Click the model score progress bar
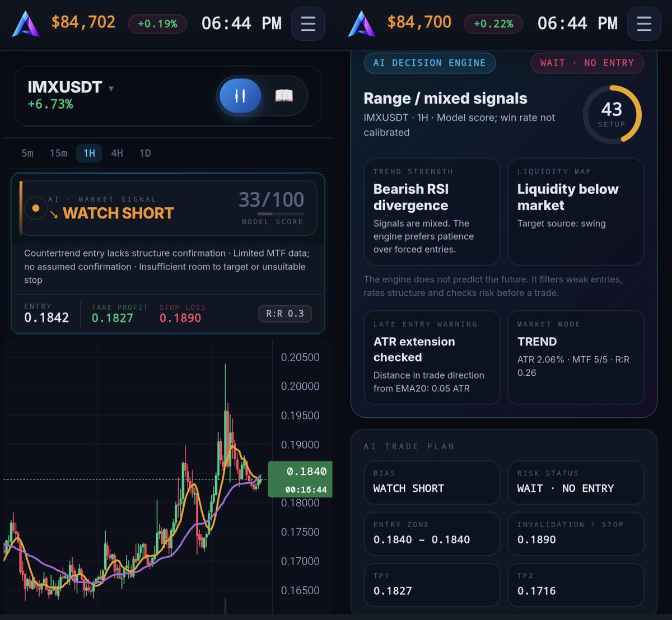The height and width of the screenshot is (620, 672). tap(281, 214)
